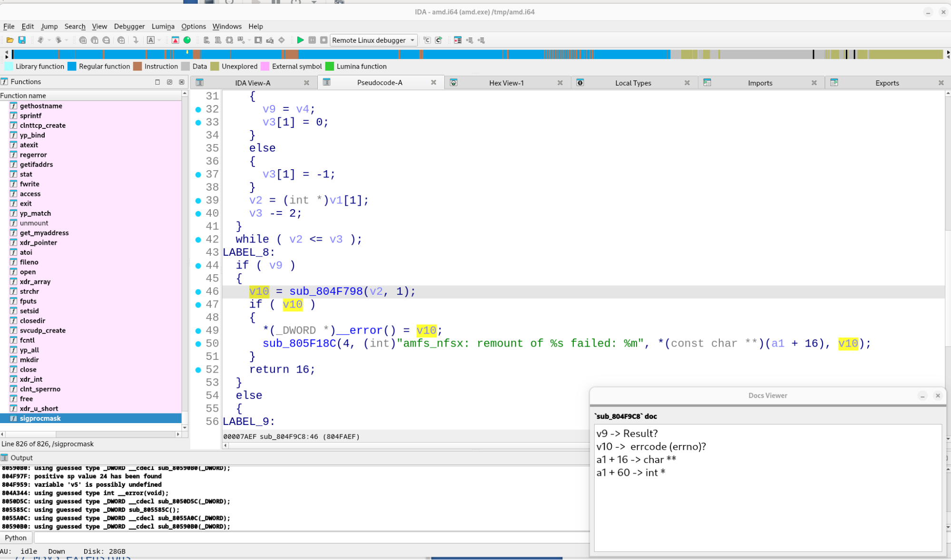The width and height of the screenshot is (951, 560).
Task: Open the Debugger menu
Action: (x=129, y=27)
